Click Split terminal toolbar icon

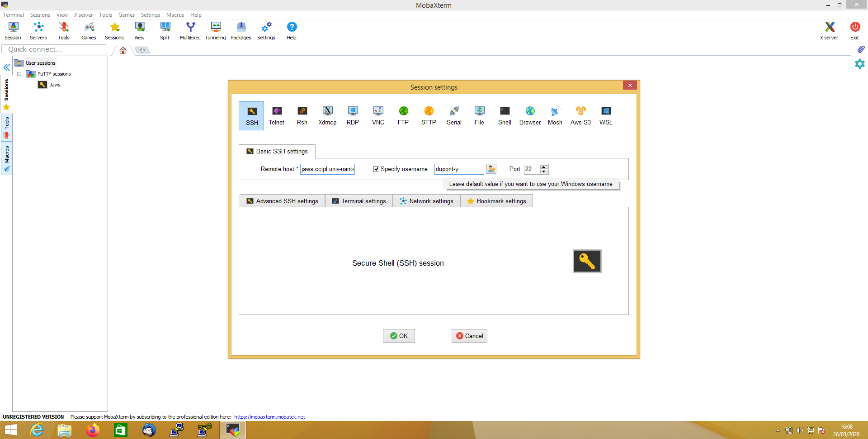click(165, 31)
